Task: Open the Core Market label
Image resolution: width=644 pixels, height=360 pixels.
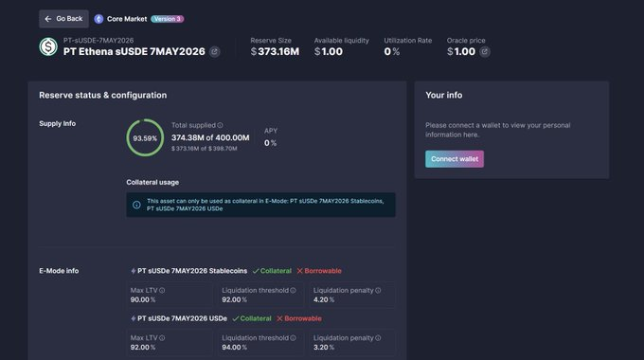Action: (127, 19)
